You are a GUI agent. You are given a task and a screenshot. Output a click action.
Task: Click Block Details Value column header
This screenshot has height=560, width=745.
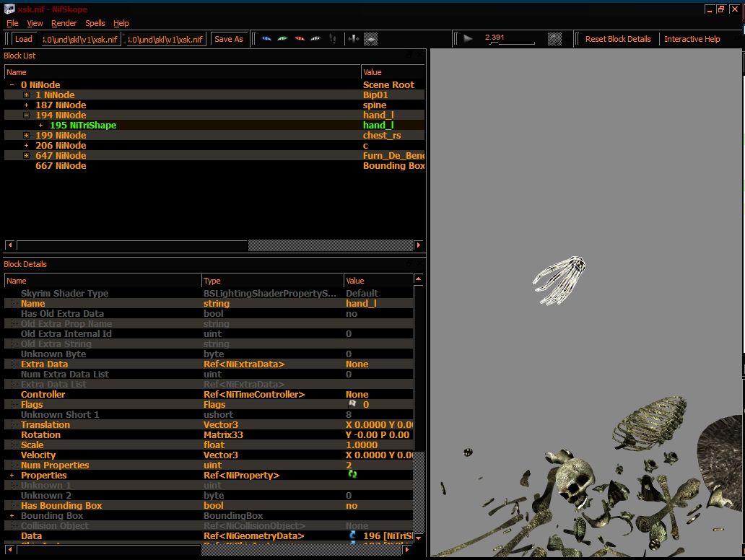tap(378, 281)
